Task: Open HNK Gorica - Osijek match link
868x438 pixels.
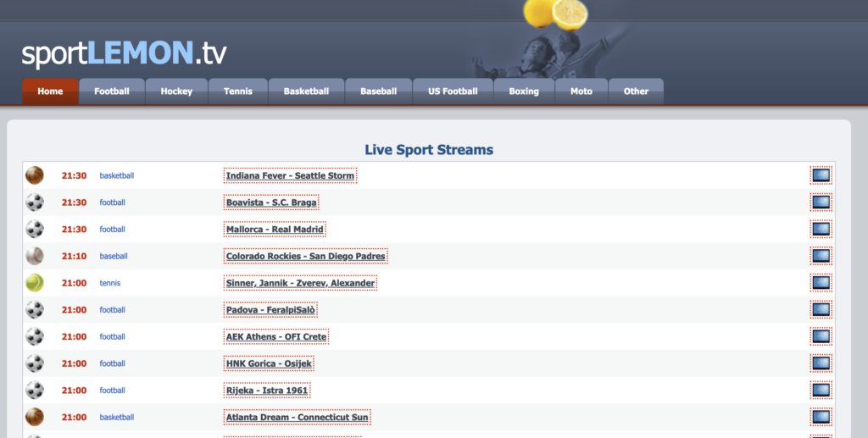Action: [x=269, y=363]
